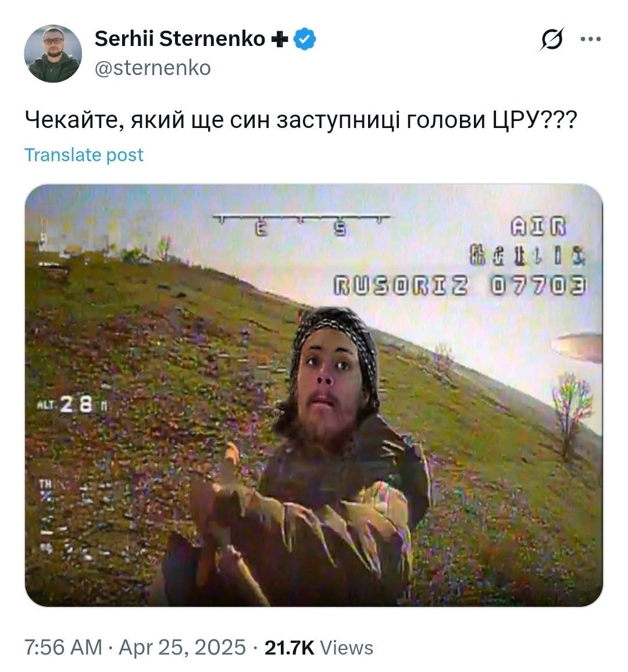Click the TH throttle indicator in the image
This screenshot has height=672, width=628.
[47, 489]
